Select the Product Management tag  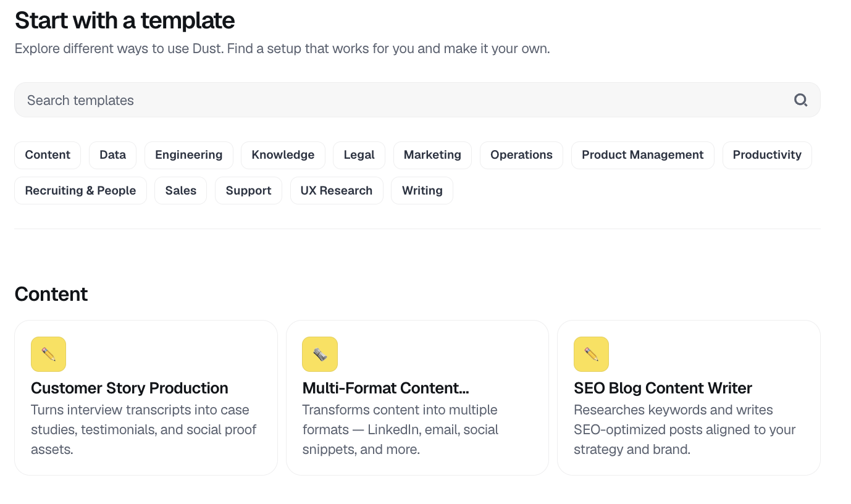click(643, 155)
